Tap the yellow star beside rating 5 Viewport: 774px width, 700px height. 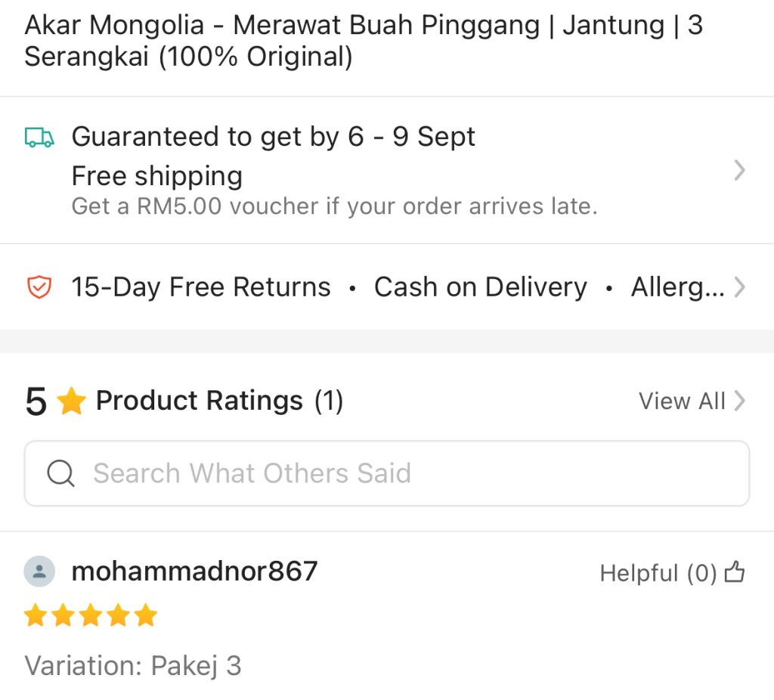[72, 401]
